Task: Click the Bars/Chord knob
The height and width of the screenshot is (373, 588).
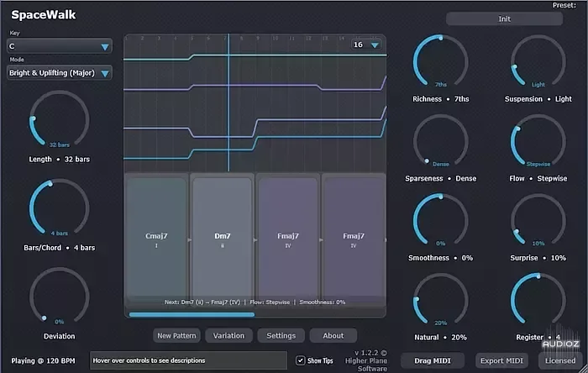Action: click(x=60, y=208)
